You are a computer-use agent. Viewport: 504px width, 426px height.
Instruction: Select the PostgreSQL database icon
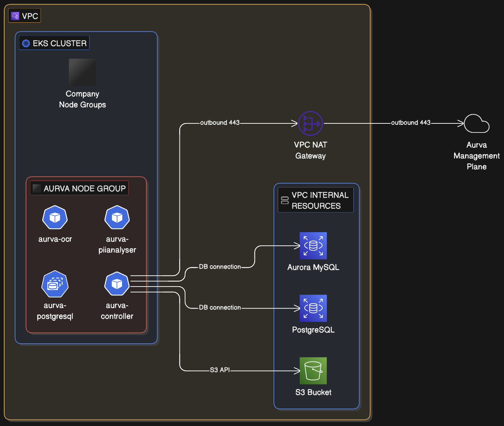pyautogui.click(x=313, y=308)
